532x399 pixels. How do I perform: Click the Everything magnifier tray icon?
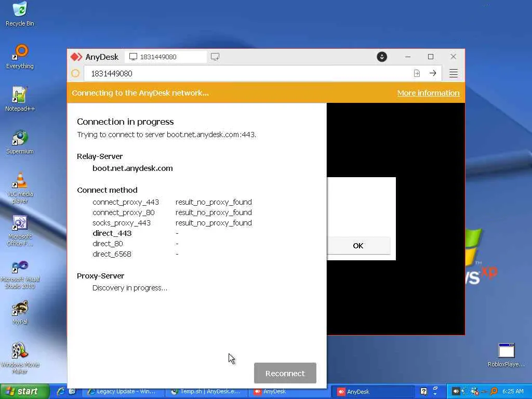(x=495, y=392)
